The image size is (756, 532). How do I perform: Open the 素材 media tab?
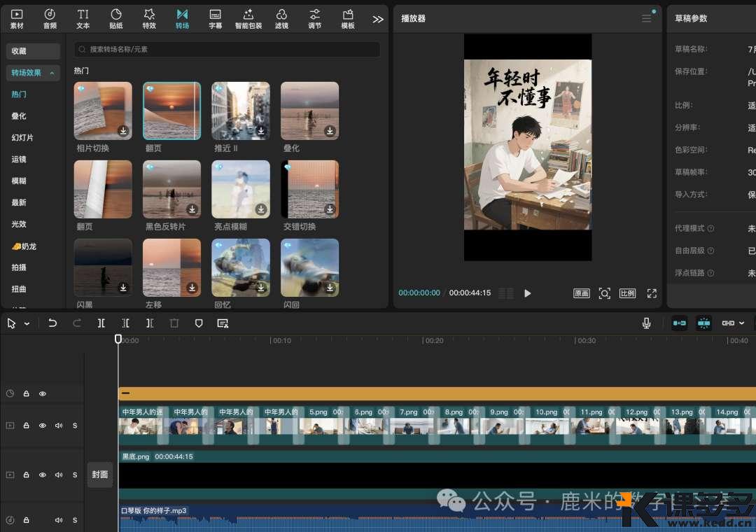pos(17,19)
